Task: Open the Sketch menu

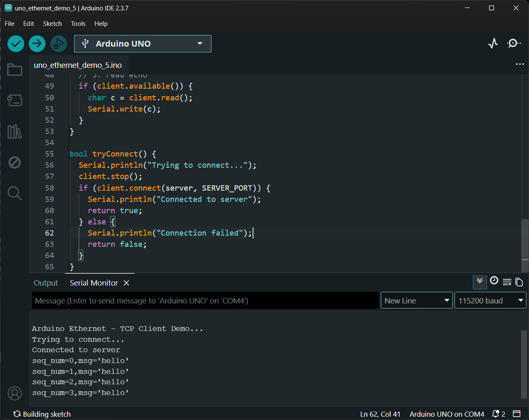Action: pyautogui.click(x=52, y=24)
